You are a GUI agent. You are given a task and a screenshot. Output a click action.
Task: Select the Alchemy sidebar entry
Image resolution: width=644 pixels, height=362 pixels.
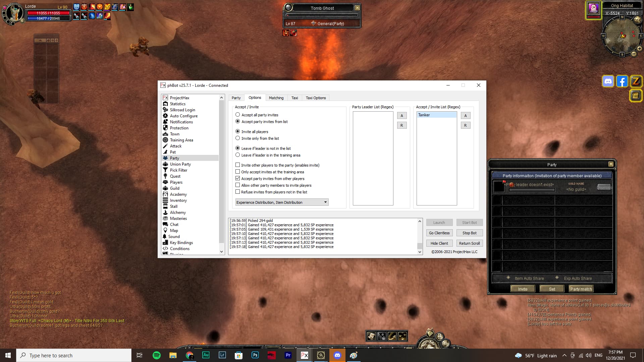coord(177,213)
